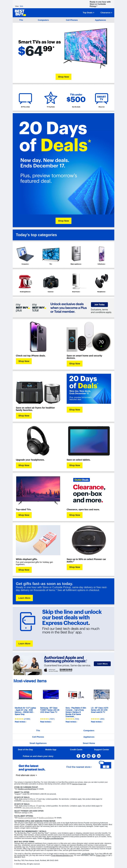Open Best Buy's LinkedIn icon

click(99, 756)
